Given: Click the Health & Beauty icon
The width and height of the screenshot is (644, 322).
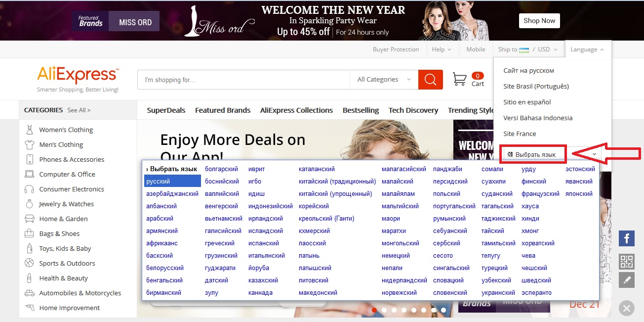Looking at the screenshot, I should pos(30,278).
